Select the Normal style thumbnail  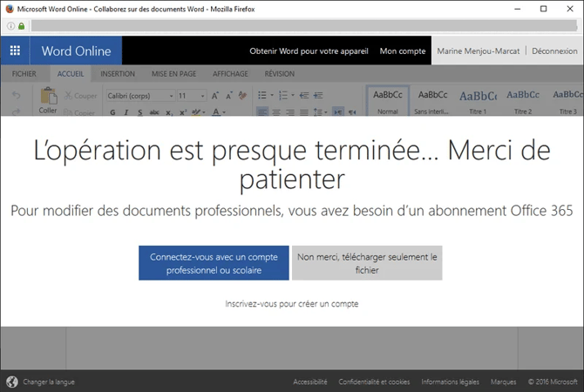tap(388, 101)
